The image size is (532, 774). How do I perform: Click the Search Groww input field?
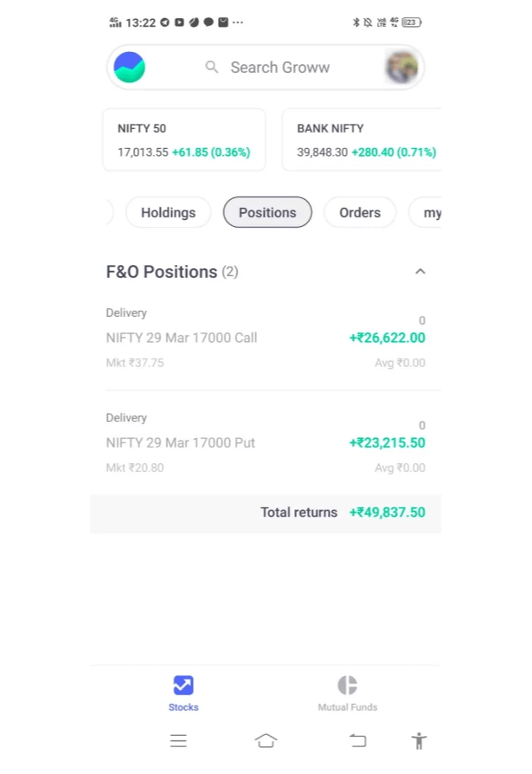coord(279,68)
